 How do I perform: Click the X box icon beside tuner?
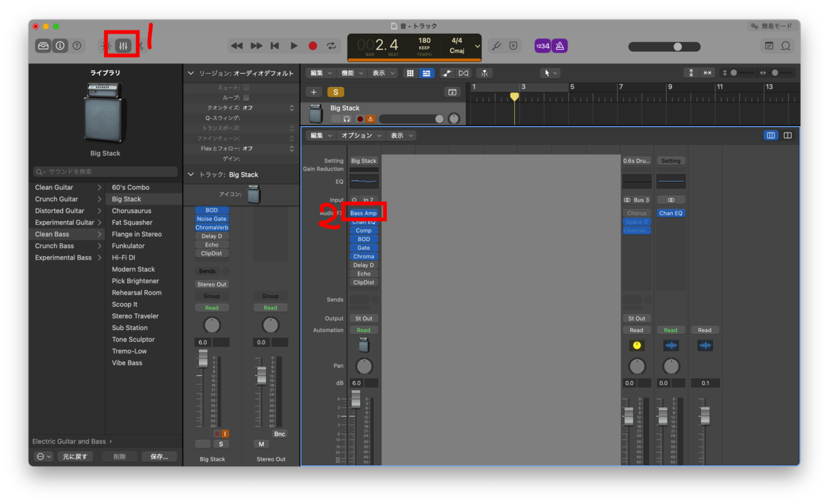pyautogui.click(x=513, y=46)
